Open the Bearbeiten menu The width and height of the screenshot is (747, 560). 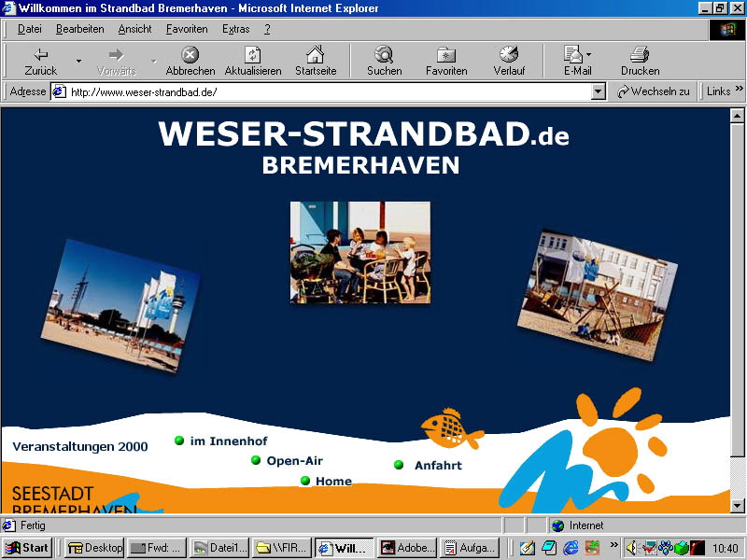click(80, 30)
